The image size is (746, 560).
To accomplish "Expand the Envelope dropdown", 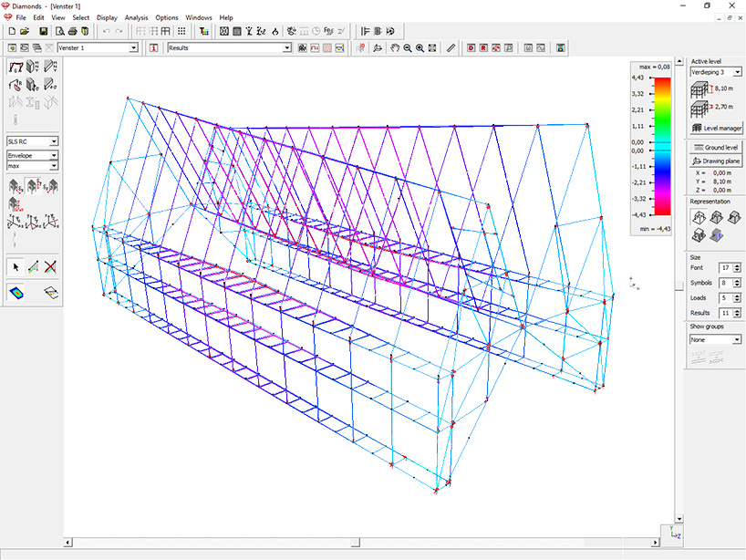I will 54,156.
